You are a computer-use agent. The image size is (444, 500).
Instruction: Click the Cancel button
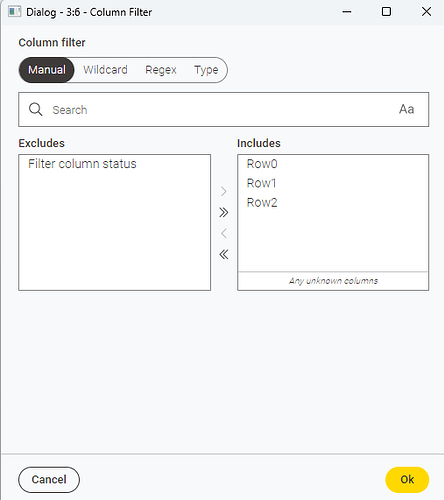(x=49, y=480)
